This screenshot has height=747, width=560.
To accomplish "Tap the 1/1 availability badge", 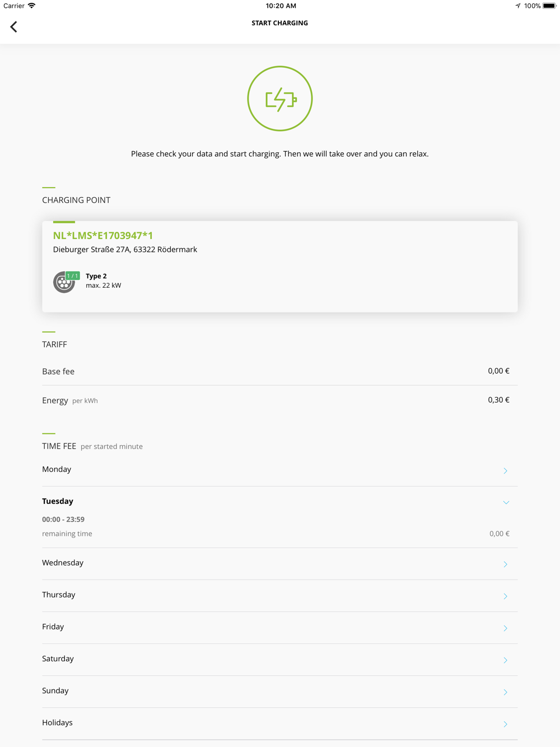I will 73,276.
